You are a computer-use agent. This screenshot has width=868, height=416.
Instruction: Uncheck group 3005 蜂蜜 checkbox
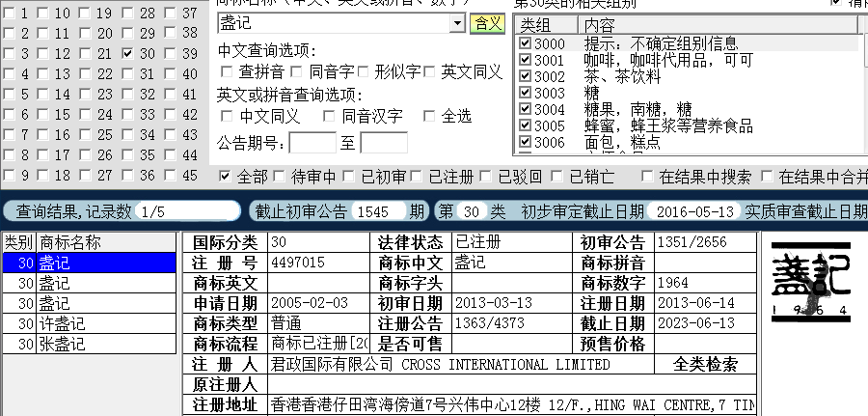526,125
